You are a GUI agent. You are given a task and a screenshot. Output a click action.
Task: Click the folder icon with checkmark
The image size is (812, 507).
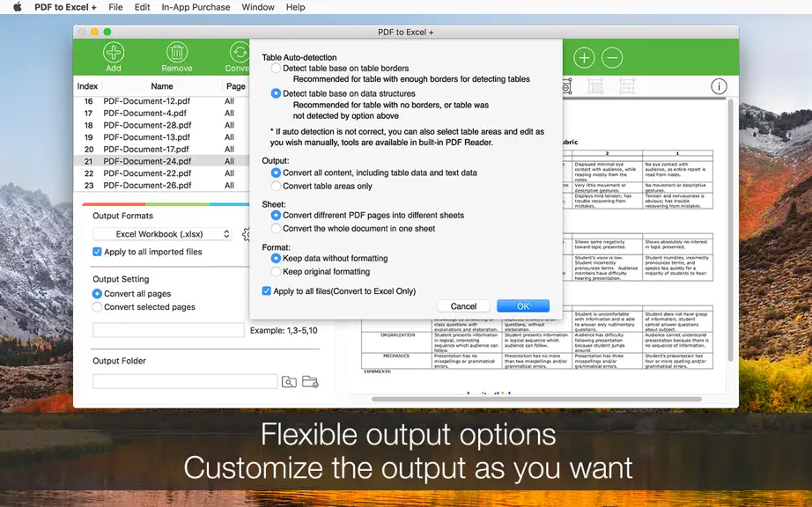310,382
